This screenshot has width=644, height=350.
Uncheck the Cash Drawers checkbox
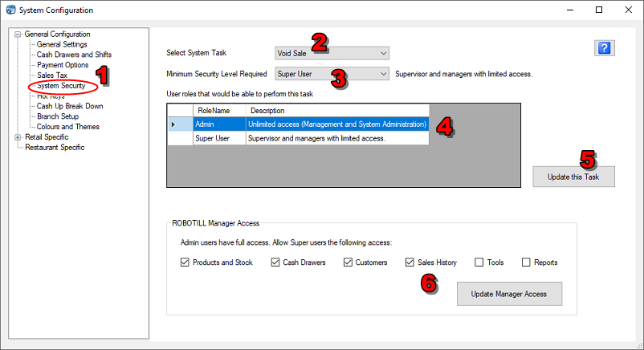tap(275, 262)
